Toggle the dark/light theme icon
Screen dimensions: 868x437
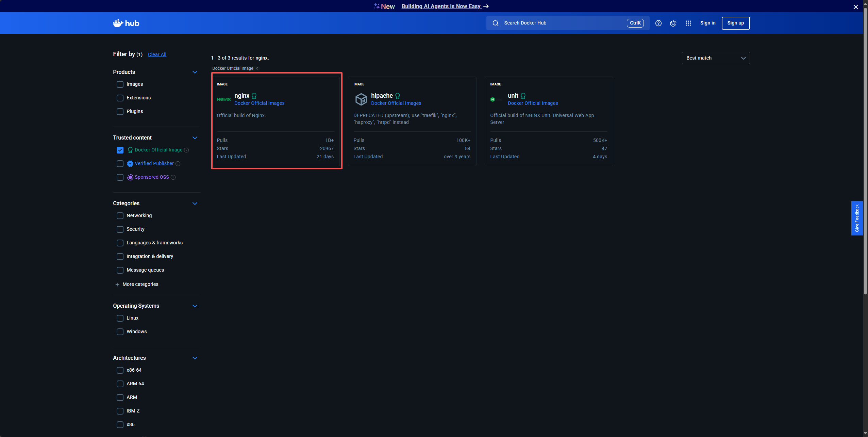point(673,23)
